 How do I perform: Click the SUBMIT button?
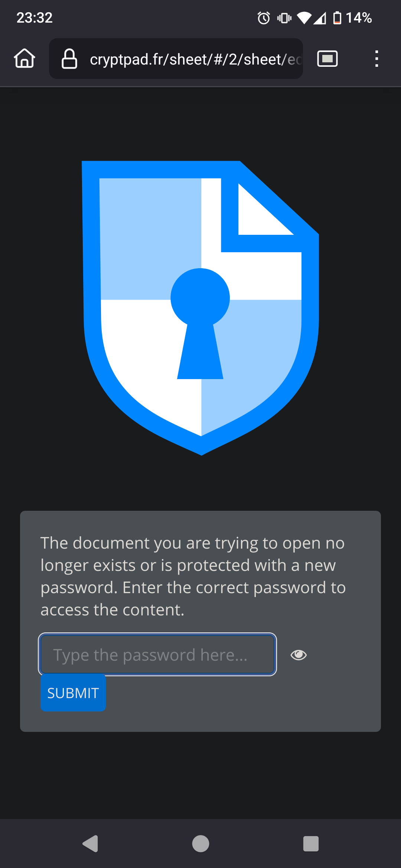coord(73,693)
